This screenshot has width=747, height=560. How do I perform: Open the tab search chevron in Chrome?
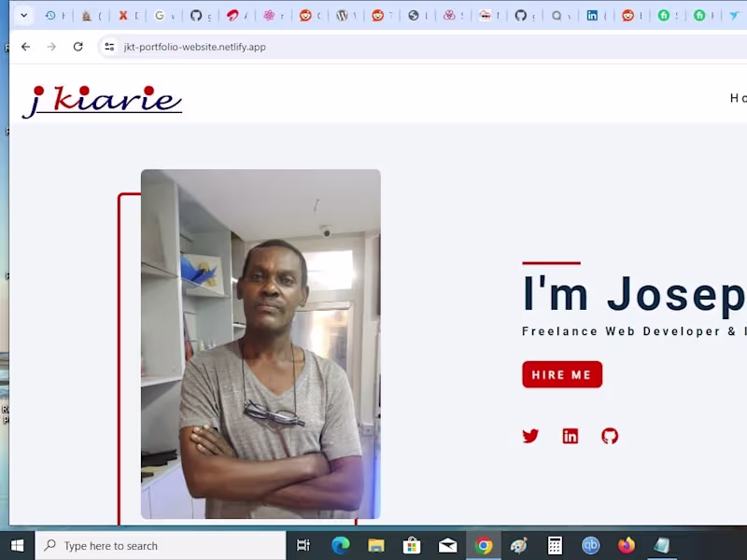click(x=24, y=15)
